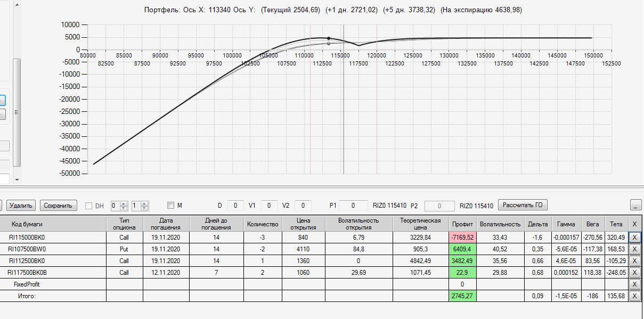Enable the DH checkbox
This screenshot has height=319, width=644.
pos(89,206)
